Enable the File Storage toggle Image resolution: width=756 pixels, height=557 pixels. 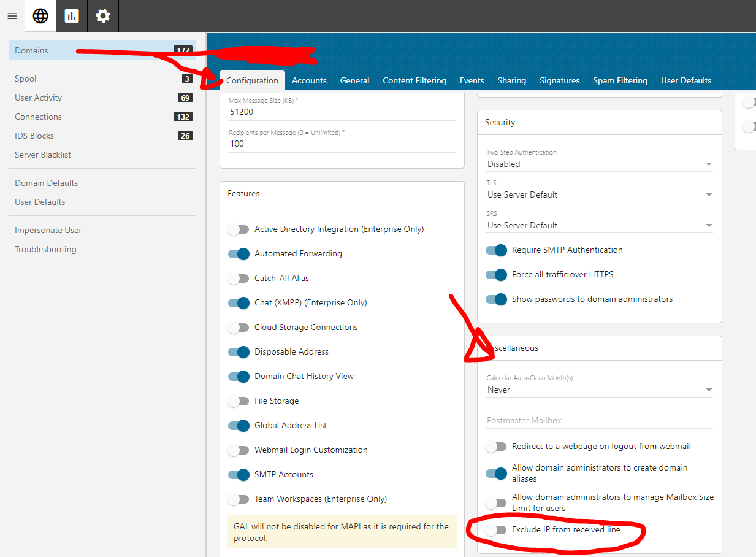click(x=239, y=401)
